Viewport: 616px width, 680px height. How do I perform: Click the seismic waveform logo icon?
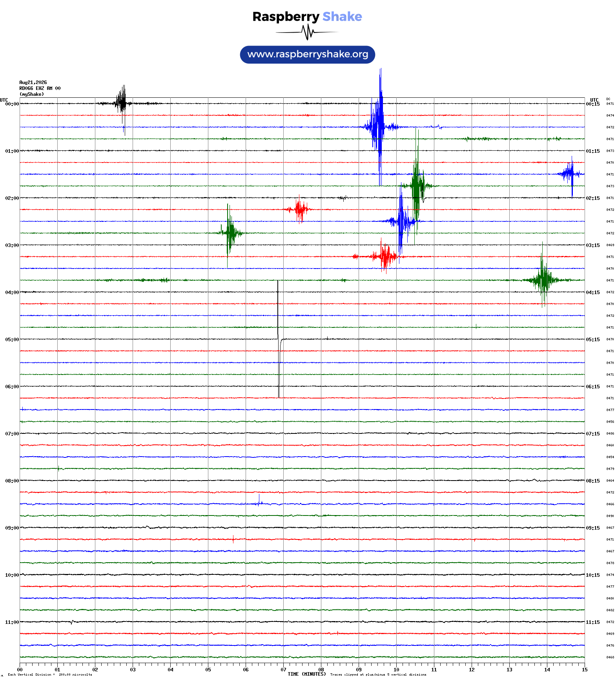click(307, 32)
